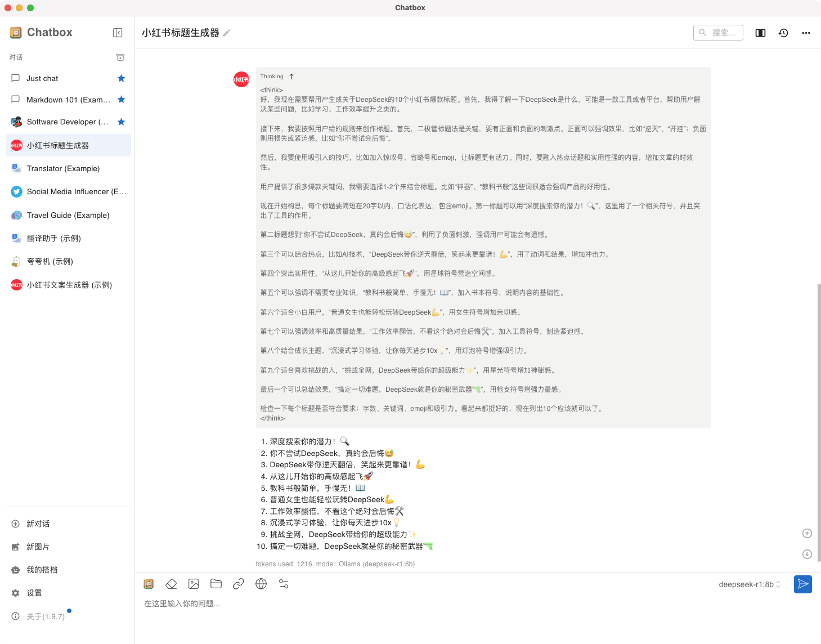
Task: Attach a file using folder icon
Action: (216, 584)
